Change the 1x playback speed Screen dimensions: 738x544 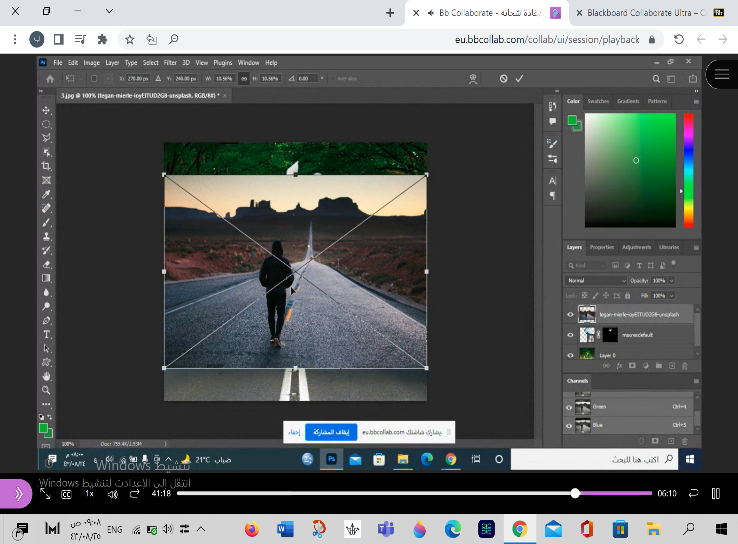(x=89, y=494)
